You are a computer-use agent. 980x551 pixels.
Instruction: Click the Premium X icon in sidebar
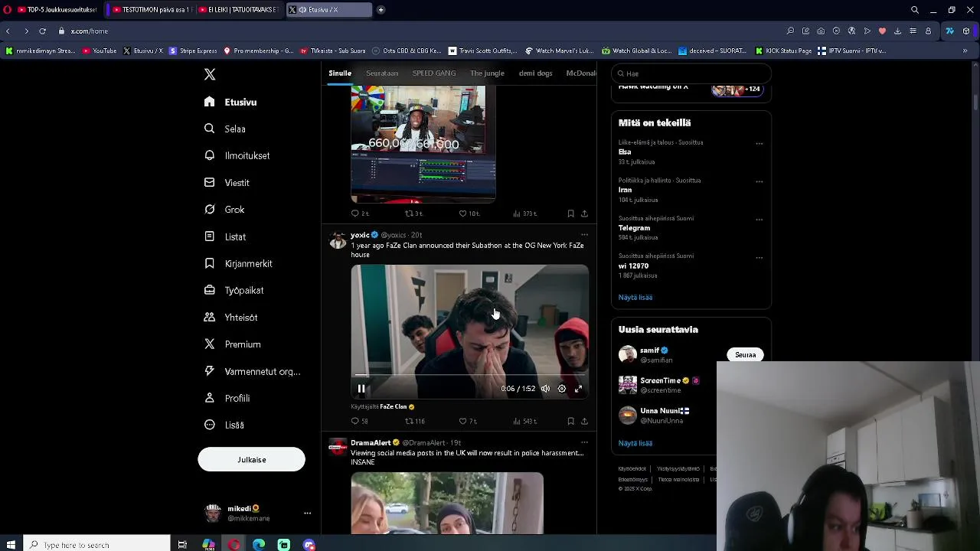209,344
